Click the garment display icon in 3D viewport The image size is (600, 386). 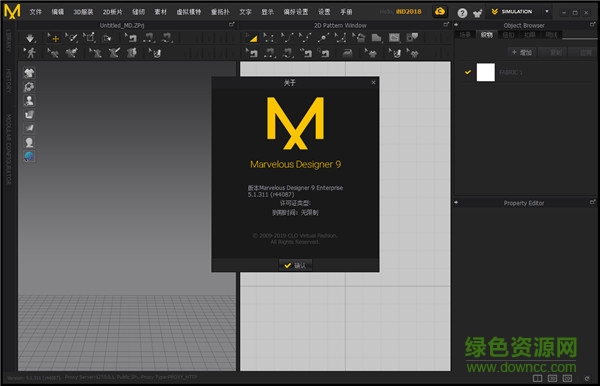29,73
